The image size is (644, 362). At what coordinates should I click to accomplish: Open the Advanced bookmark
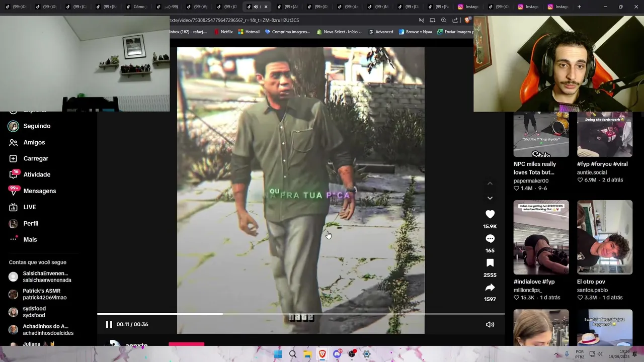pyautogui.click(x=380, y=32)
